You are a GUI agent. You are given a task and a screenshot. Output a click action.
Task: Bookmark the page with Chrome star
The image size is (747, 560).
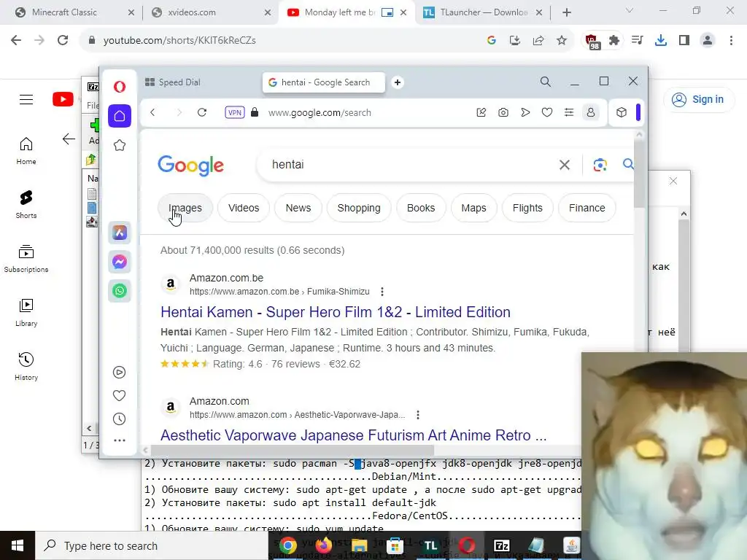(562, 41)
